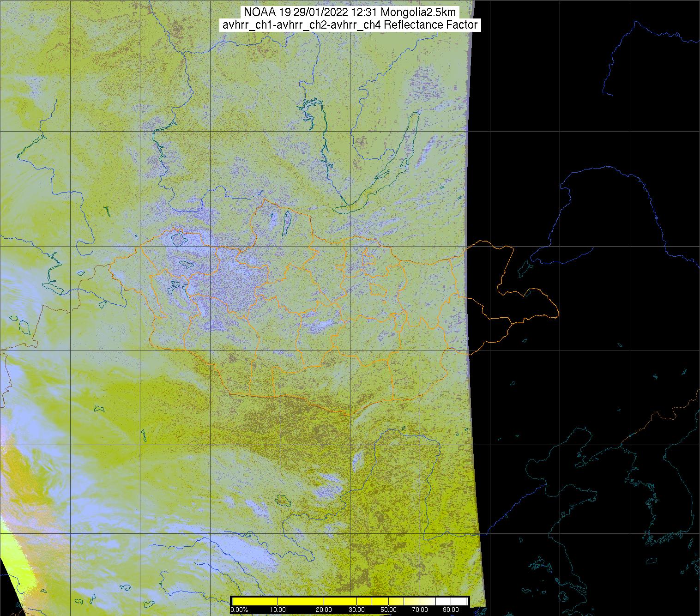
Task: Click the Uvs Lake outline in northwest Mongolia
Action: click(x=178, y=238)
